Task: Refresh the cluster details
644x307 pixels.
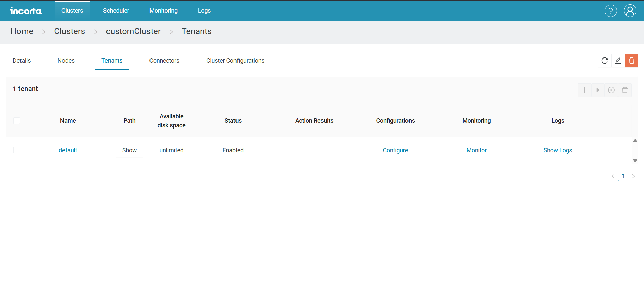Action: point(604,61)
